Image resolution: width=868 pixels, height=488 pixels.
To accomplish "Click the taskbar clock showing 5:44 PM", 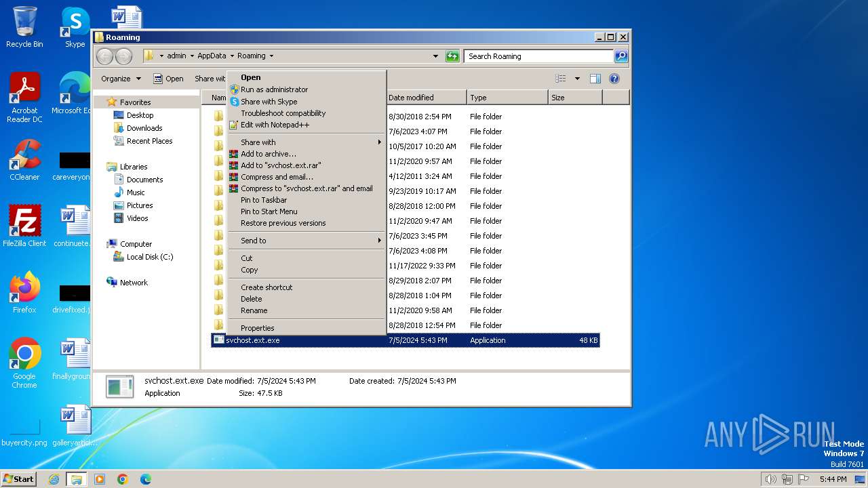I will [x=833, y=479].
